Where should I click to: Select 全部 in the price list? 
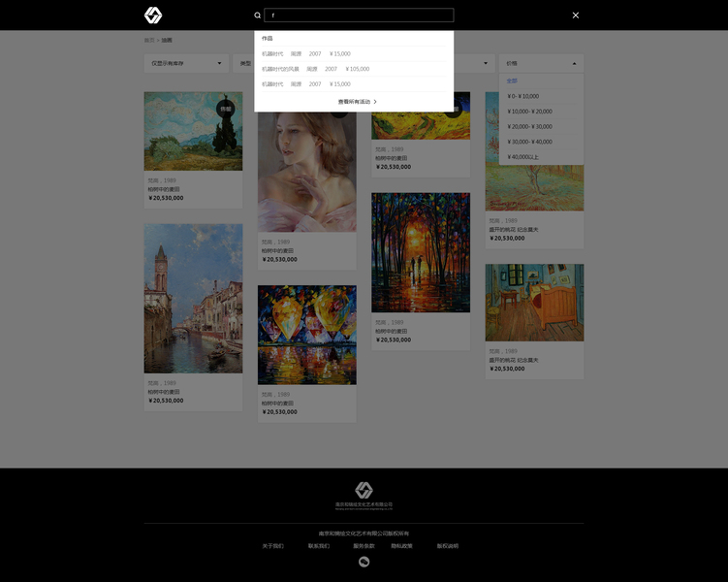click(512, 81)
